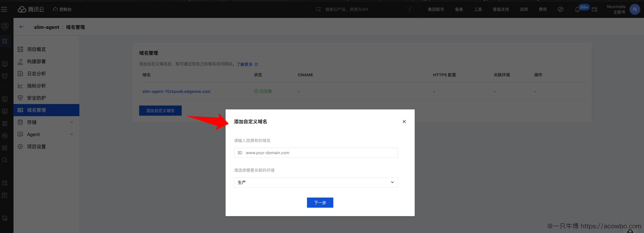Select 域名管理 in the sidebar

pos(46,110)
